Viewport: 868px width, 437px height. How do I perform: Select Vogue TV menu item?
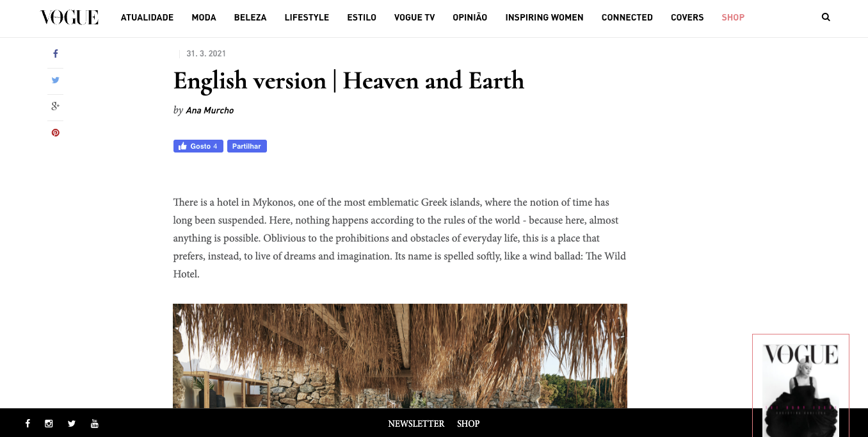point(414,17)
